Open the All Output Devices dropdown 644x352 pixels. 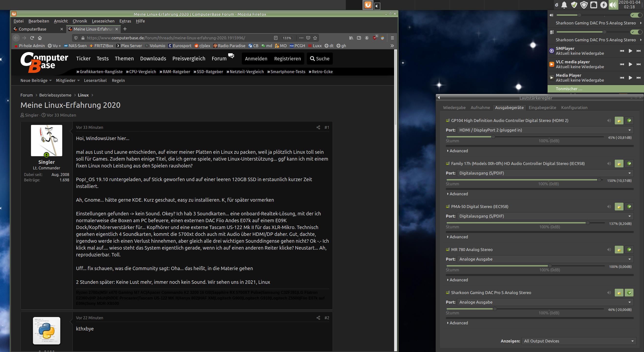pos(579,341)
